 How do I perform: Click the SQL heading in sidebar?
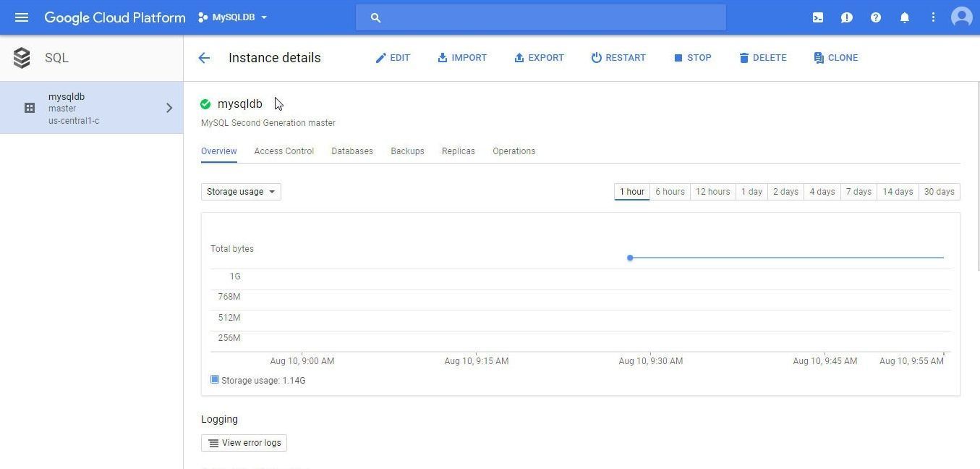pyautogui.click(x=56, y=58)
